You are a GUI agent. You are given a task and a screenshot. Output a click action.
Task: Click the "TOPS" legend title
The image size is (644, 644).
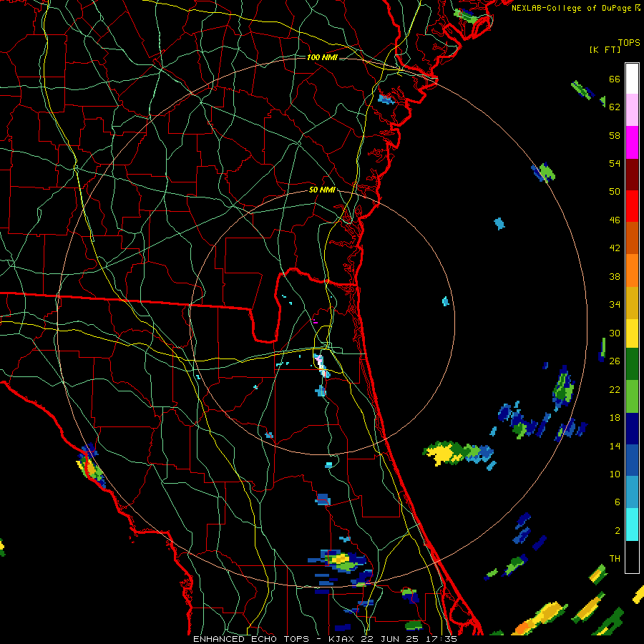[629, 42]
